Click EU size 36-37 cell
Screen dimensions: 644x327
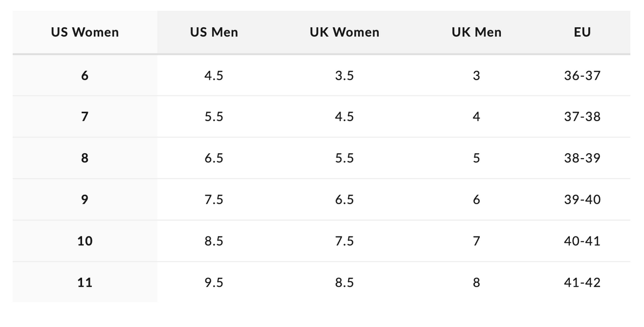pyautogui.click(x=582, y=76)
